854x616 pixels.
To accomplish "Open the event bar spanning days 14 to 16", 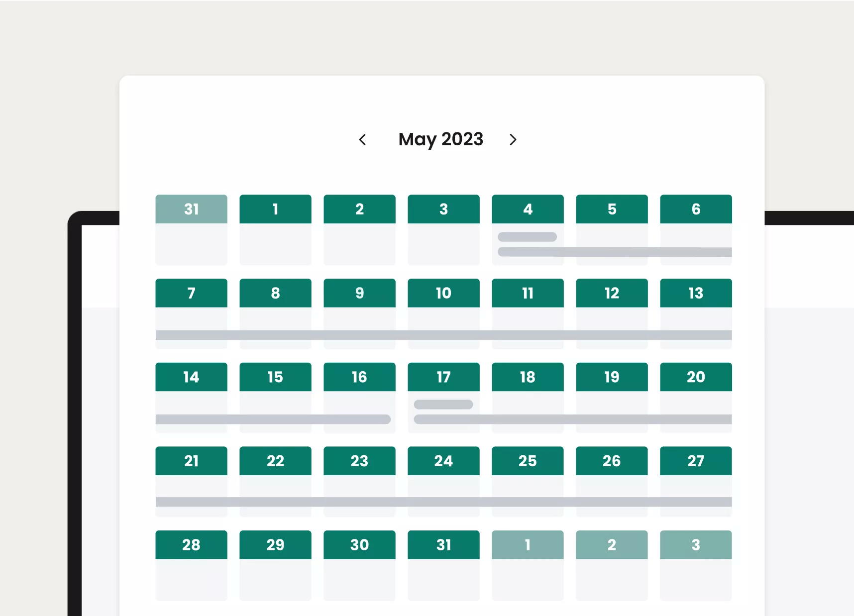I will click(273, 419).
